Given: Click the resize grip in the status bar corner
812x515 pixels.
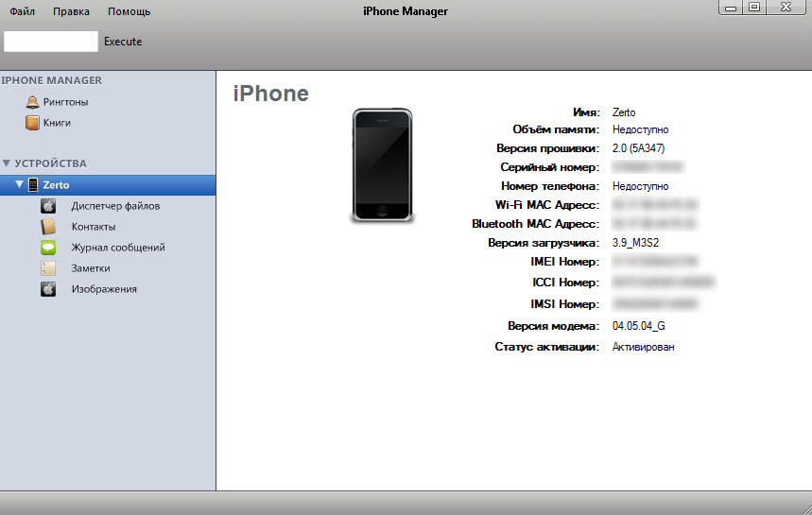Looking at the screenshot, I should pyautogui.click(x=805, y=508).
